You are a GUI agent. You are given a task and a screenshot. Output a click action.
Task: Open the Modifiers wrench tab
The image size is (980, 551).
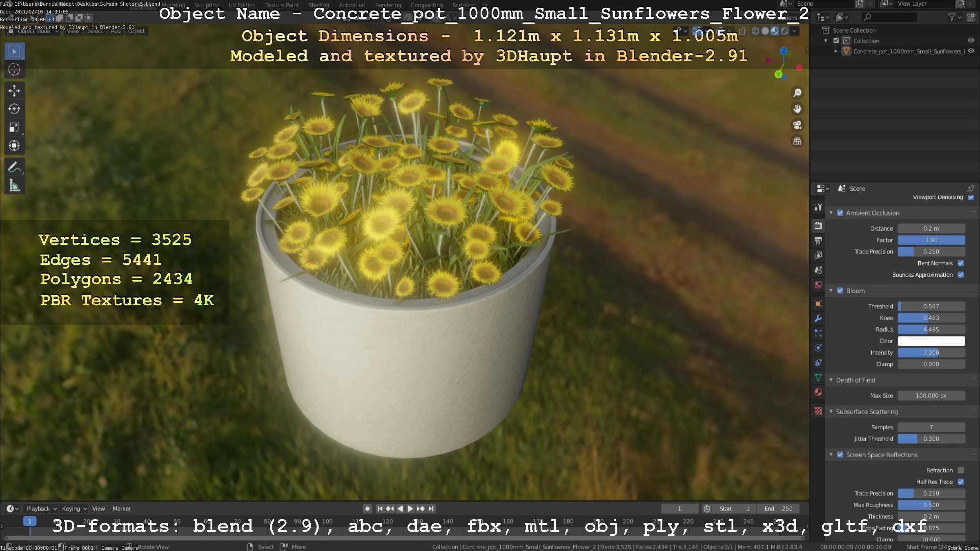[x=818, y=318]
